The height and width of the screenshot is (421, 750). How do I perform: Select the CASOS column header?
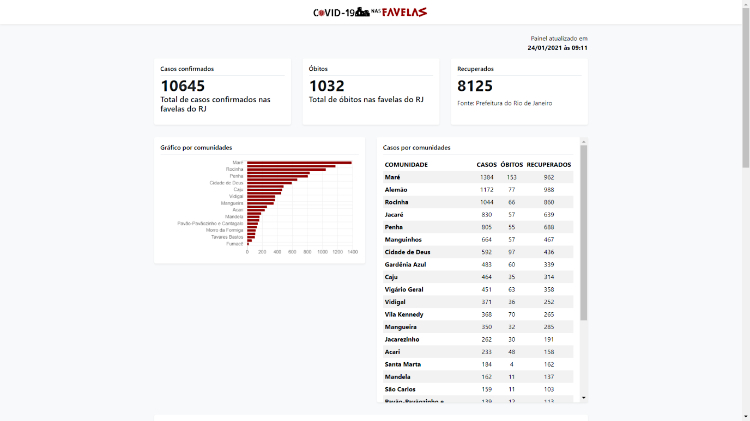(x=486, y=164)
